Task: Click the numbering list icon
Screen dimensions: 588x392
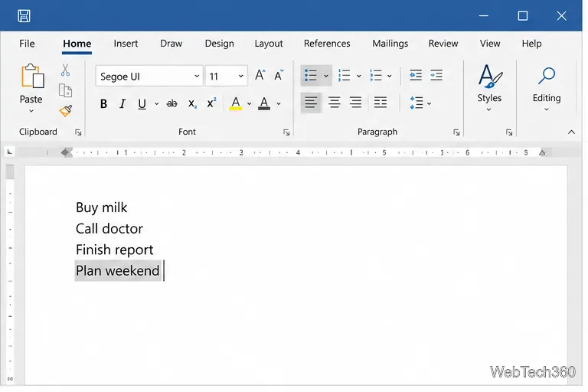Action: click(x=344, y=75)
